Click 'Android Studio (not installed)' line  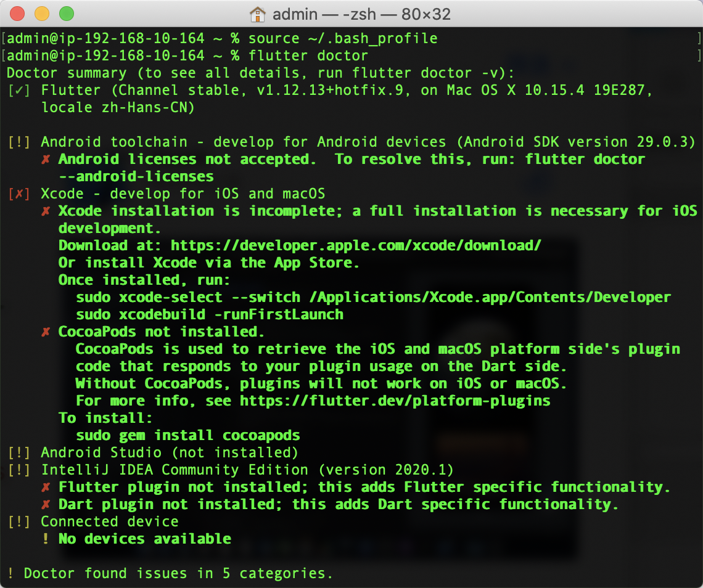click(x=170, y=452)
